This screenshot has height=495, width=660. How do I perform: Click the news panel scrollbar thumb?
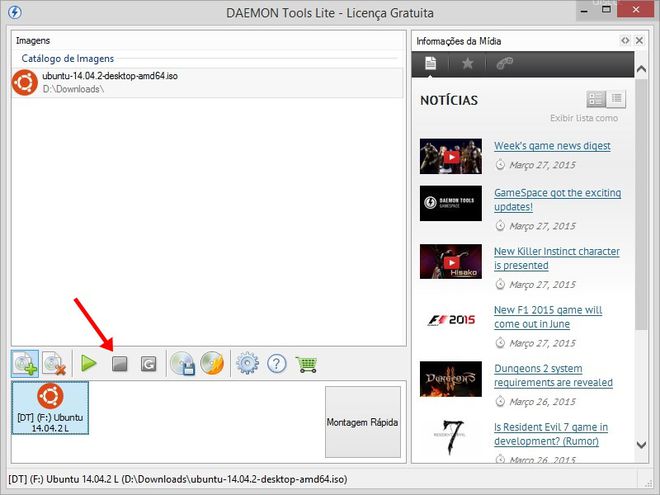(x=641, y=204)
